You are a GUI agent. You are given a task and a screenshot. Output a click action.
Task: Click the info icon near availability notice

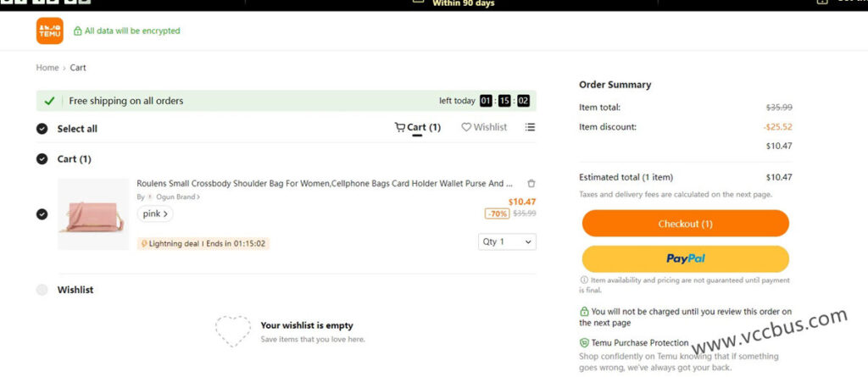tap(584, 280)
